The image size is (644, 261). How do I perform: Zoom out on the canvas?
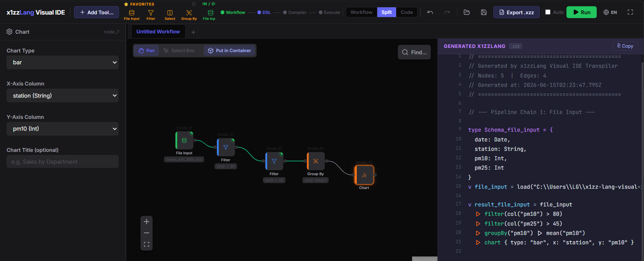tap(146, 233)
